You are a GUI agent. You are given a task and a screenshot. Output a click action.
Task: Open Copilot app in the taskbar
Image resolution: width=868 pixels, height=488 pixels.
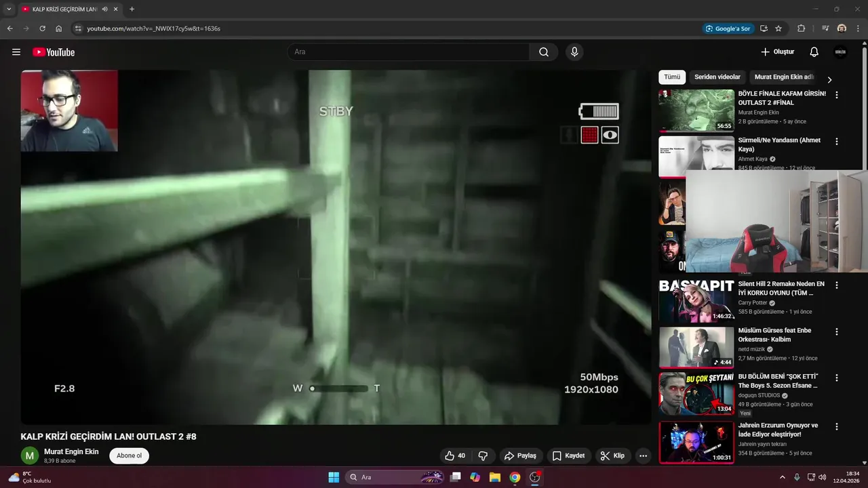coord(475,477)
